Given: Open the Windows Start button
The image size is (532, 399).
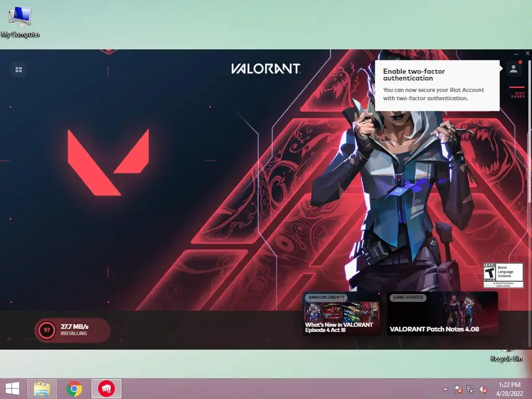Looking at the screenshot, I should 12,389.
